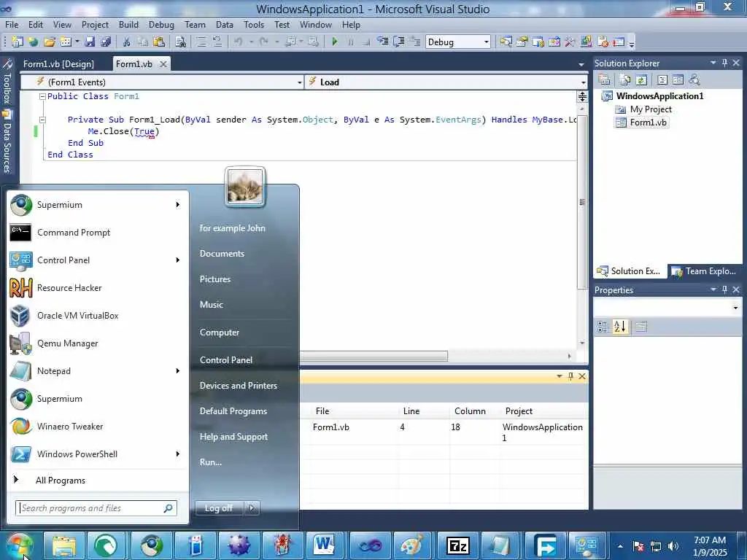Screen dimensions: 747x560
Task: Click the Step Into toolbar icon
Action: tap(382, 42)
